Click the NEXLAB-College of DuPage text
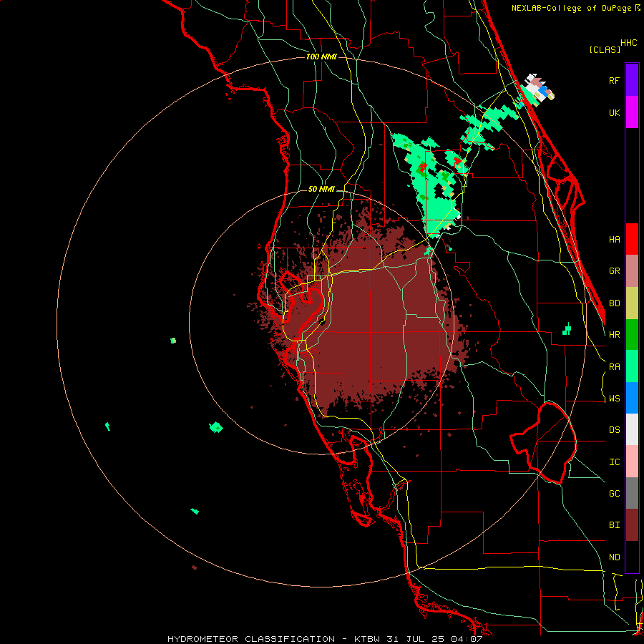644x644 pixels. pos(572,8)
